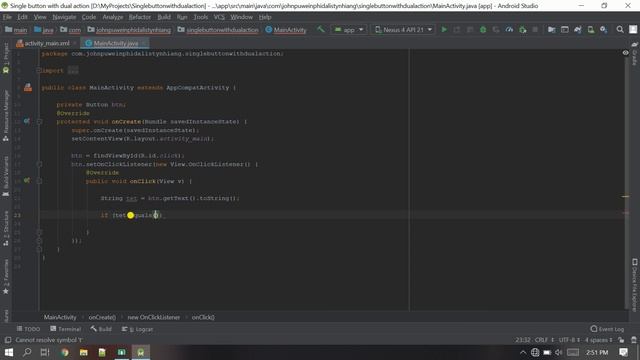Open the Structure sidebar tab

coord(6,229)
